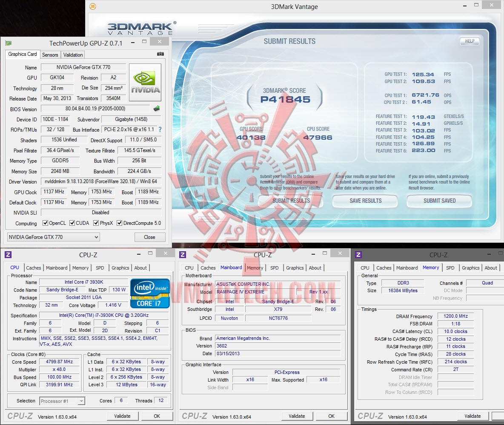Click HELP button in 3DMark Vantage
Screen dimensions: 504x425
tap(470, 41)
